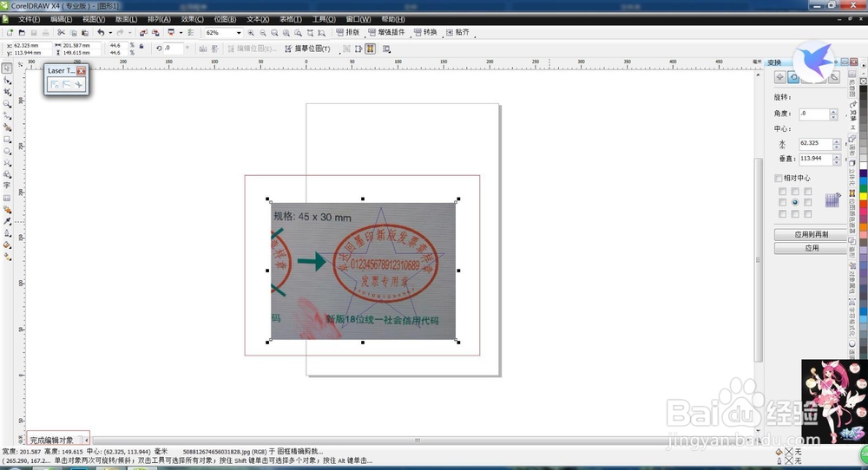Click the New document icon
The width and height of the screenshot is (868, 470).
click(x=10, y=33)
